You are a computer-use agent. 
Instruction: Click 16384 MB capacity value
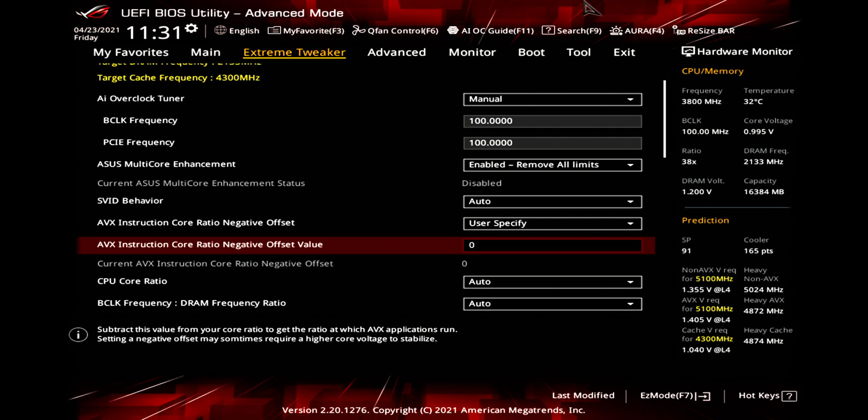click(x=763, y=192)
